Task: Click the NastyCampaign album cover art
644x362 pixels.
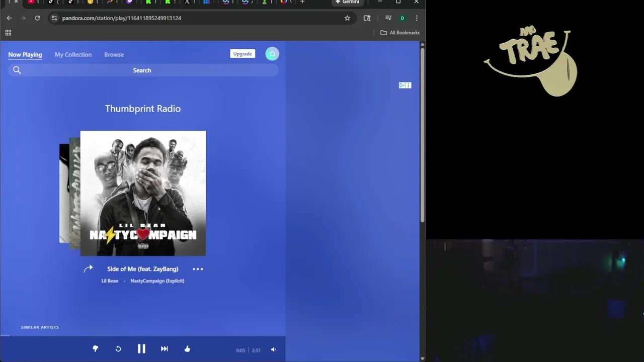Action: (143, 194)
